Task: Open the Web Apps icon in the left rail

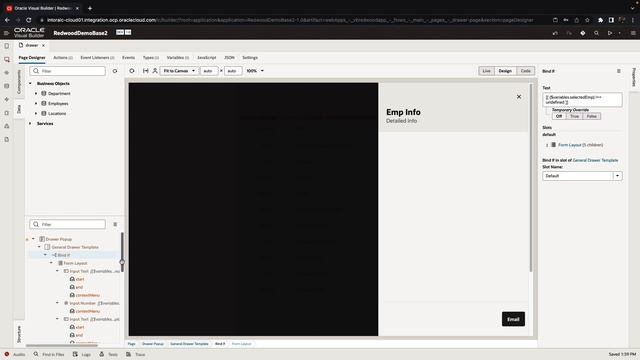Action: pos(7,60)
